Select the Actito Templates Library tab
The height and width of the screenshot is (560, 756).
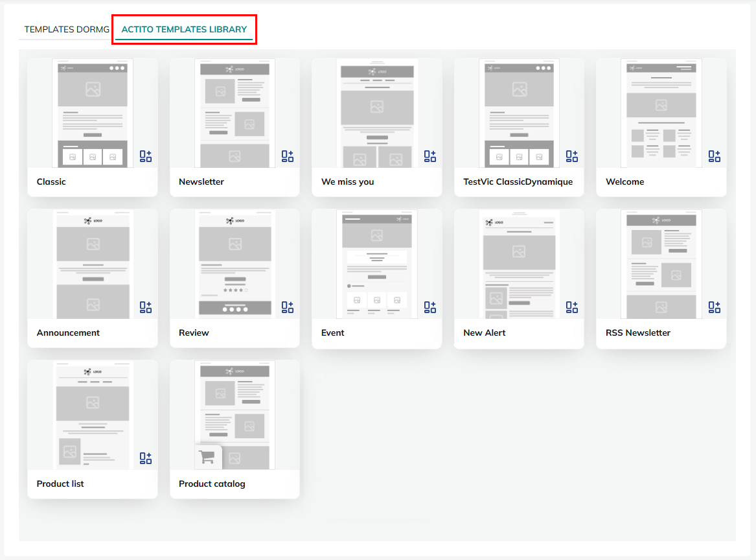pos(184,29)
